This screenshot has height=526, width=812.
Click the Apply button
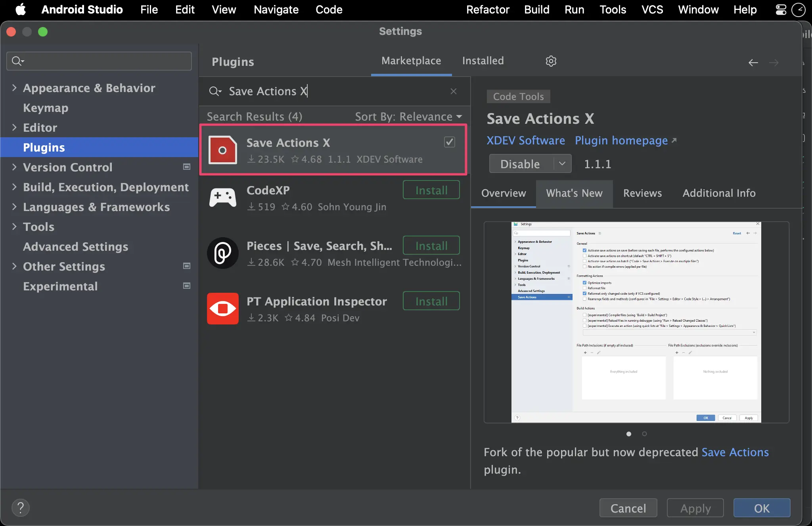tap(695, 508)
